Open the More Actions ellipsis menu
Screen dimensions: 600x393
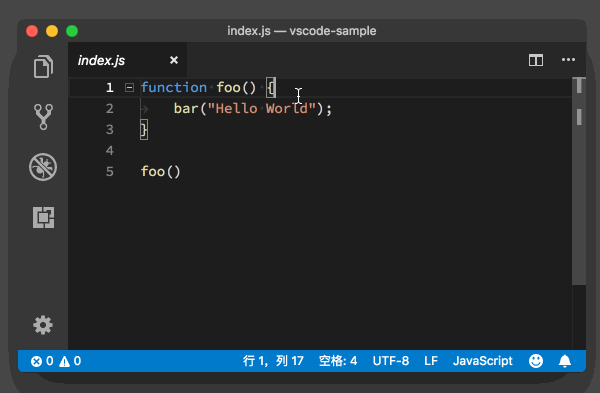click(568, 60)
